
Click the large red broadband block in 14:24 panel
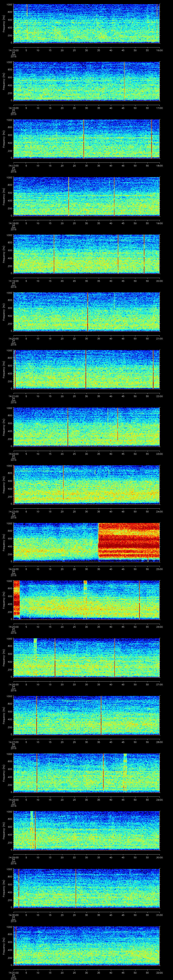coord(129,541)
